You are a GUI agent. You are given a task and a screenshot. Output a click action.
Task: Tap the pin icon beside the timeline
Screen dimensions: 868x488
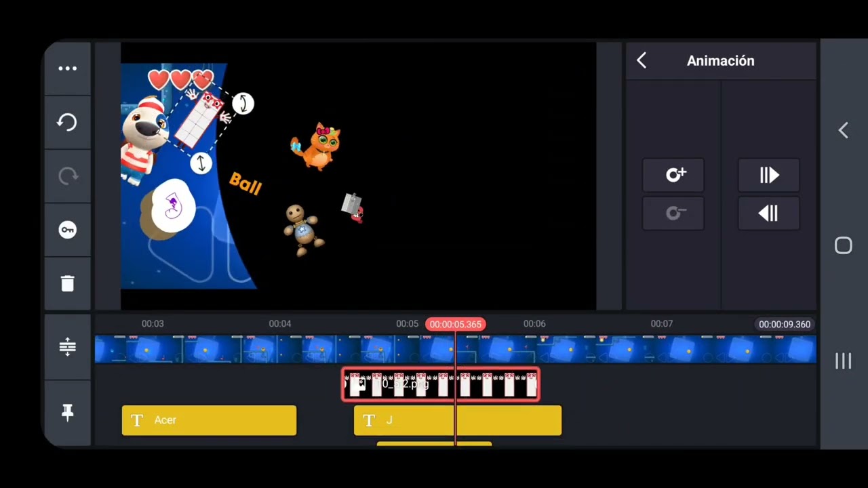point(67,412)
